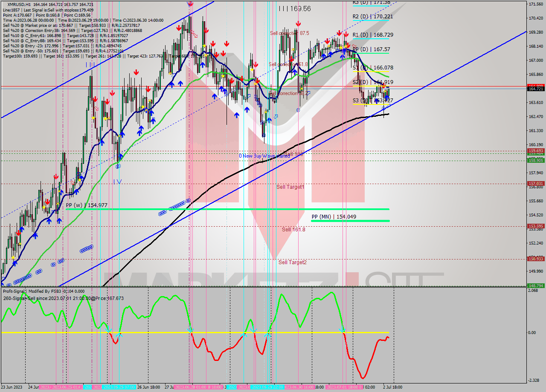This screenshot has height=392, width=546.
Task: Click the 0 New Buy Wave Waited message
Action: [x=264, y=156]
